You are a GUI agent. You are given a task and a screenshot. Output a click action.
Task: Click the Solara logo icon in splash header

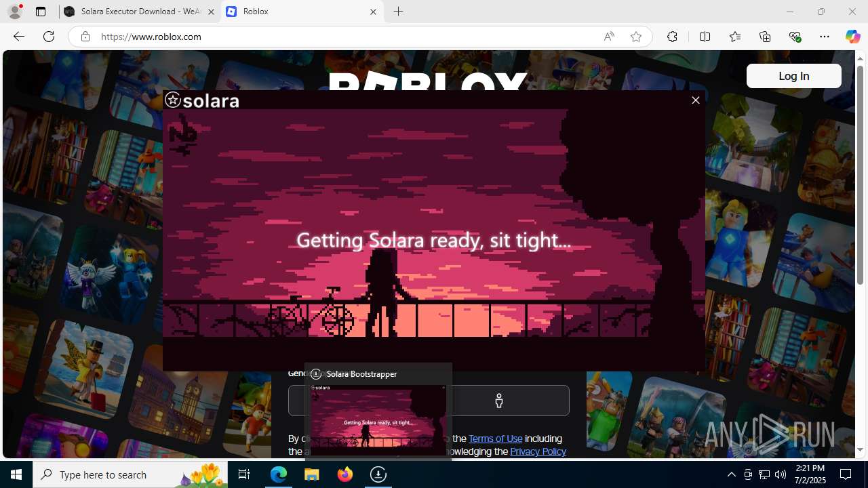[x=173, y=100]
